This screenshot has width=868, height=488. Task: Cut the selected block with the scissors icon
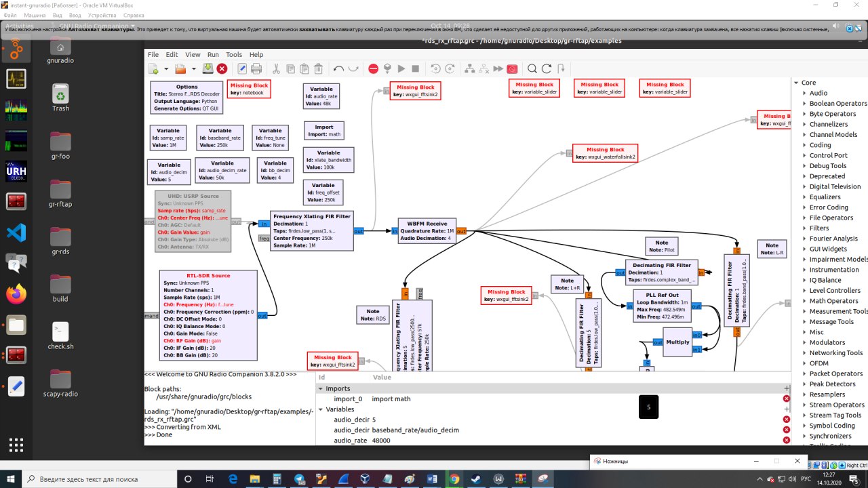coord(276,68)
